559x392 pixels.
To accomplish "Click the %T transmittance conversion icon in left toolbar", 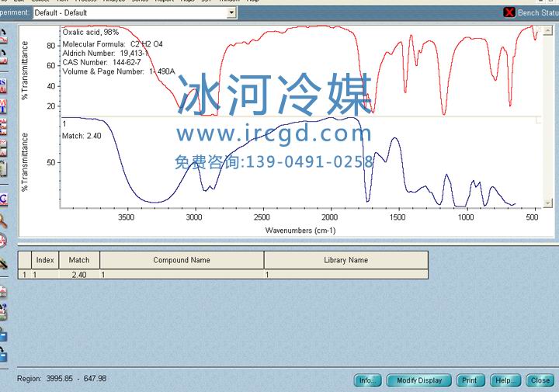I will click(x=3, y=106).
